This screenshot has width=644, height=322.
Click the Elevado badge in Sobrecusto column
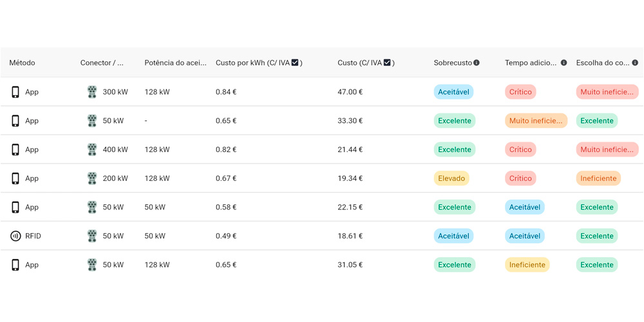click(451, 178)
